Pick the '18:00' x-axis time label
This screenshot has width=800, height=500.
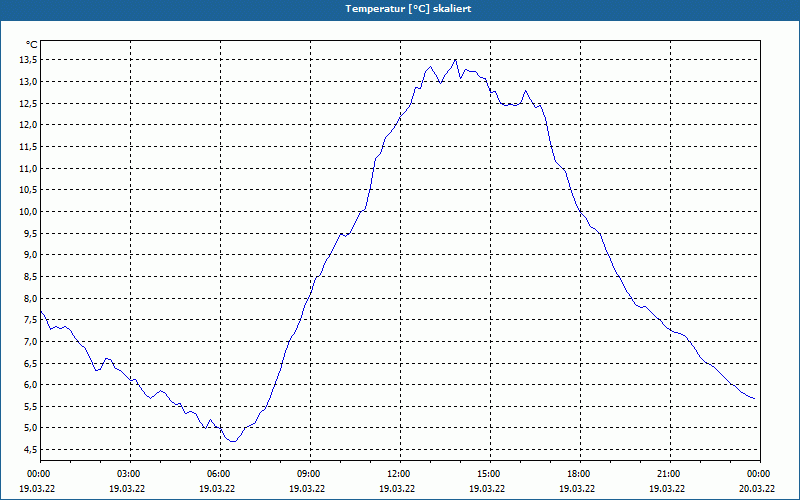pyautogui.click(x=578, y=474)
